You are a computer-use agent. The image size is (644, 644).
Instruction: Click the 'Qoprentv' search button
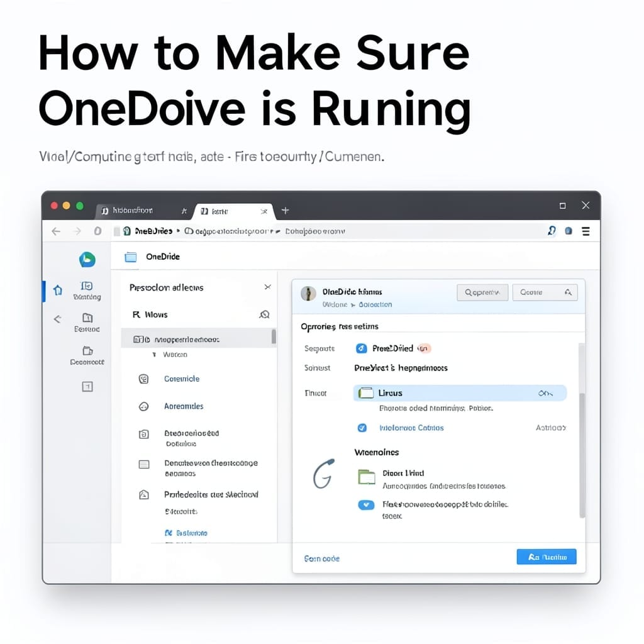coord(482,292)
